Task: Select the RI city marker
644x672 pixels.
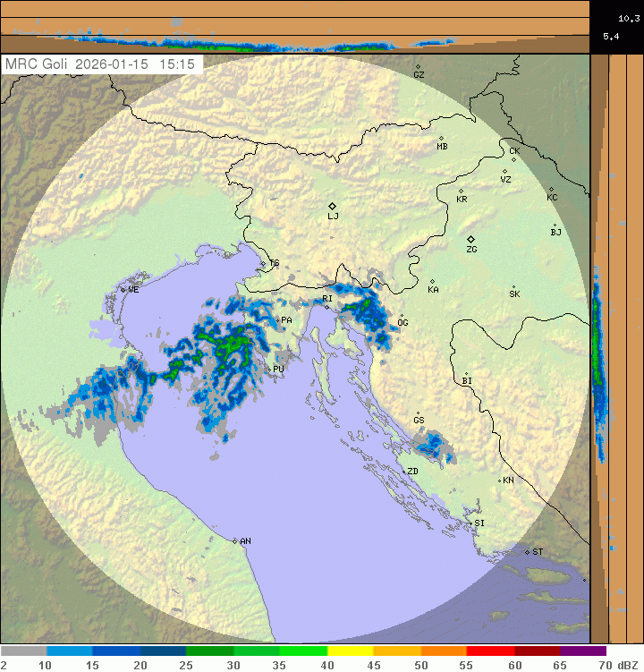Action: (327, 307)
